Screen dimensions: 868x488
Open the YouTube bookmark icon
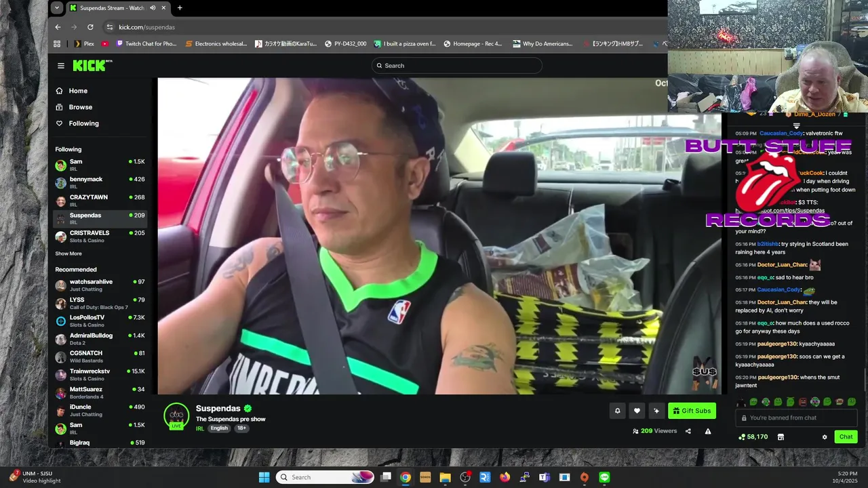pyautogui.click(x=105, y=44)
